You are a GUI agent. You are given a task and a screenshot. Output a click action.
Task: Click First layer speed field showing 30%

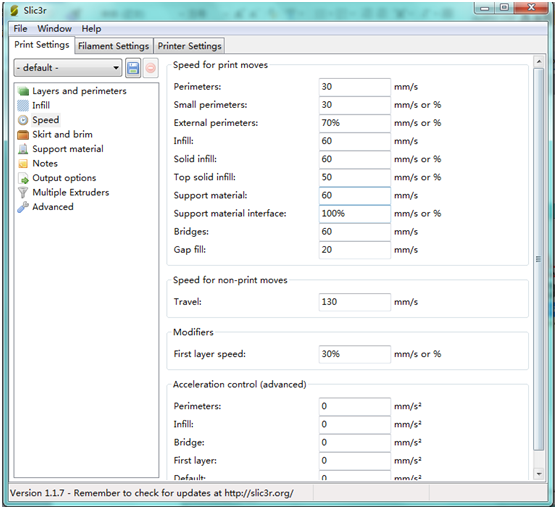point(355,354)
